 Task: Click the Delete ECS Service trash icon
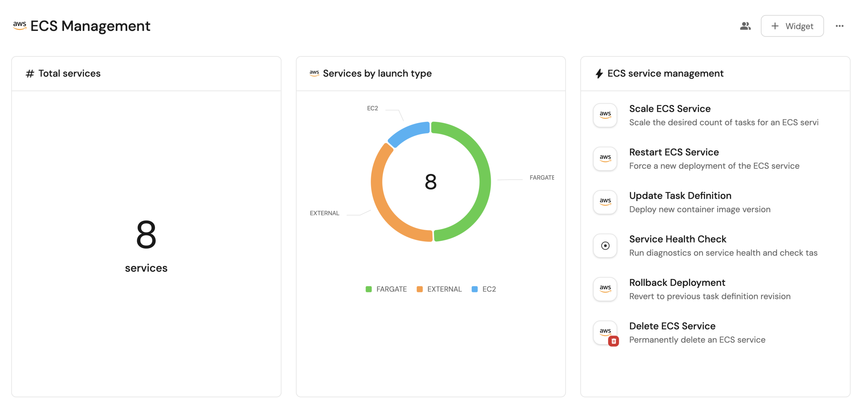613,341
